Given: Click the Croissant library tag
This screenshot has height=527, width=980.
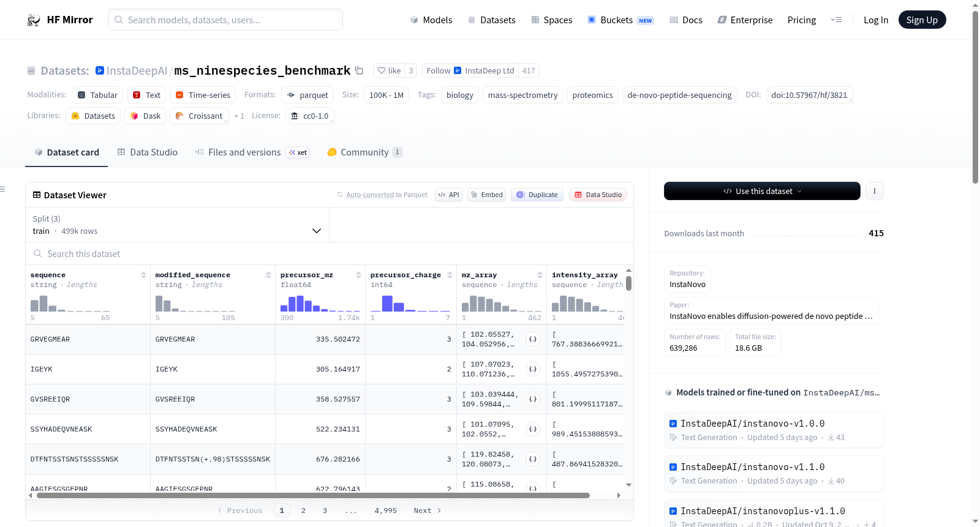Looking at the screenshot, I should (199, 116).
